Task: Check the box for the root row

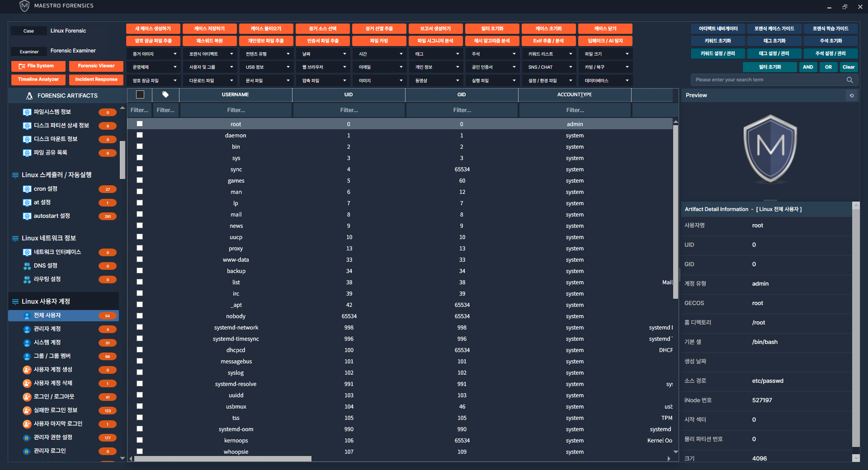Action: [x=140, y=124]
